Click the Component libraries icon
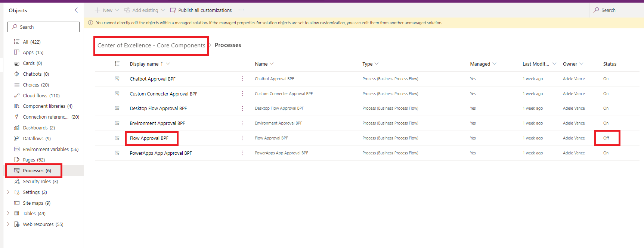Screen dimensions: 644x248 (x=16, y=106)
